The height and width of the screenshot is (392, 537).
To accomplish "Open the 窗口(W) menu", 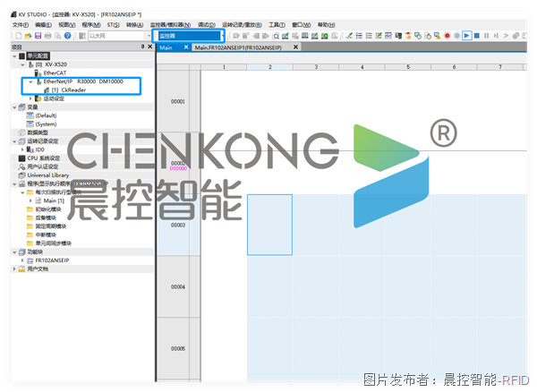I will coord(302,25).
